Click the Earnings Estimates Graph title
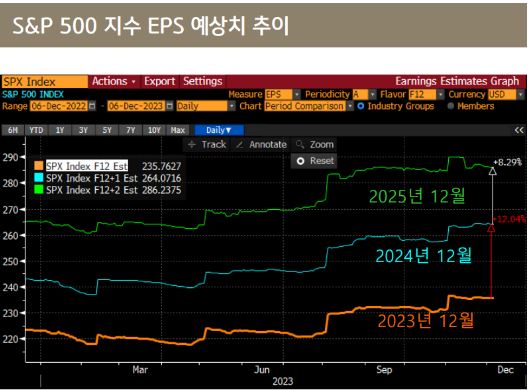The width and height of the screenshot is (529, 390). point(457,81)
